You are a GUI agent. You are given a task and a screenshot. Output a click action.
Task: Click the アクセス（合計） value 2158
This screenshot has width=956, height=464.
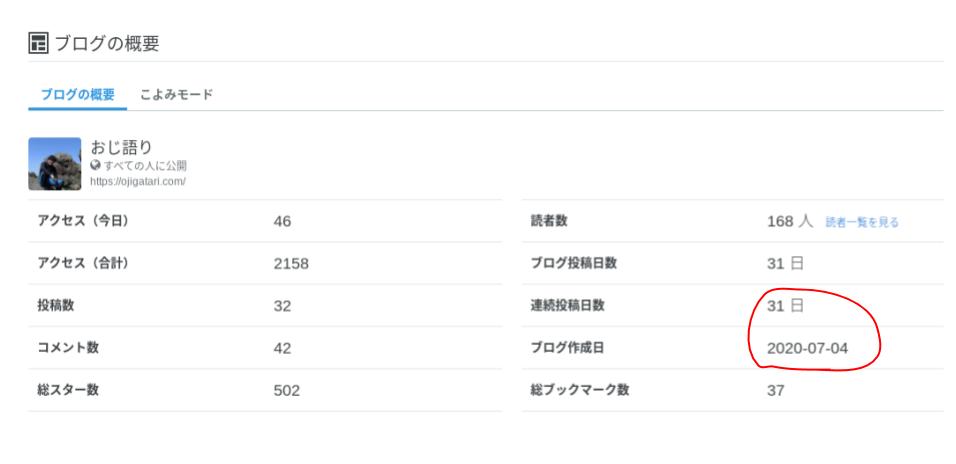point(291,263)
